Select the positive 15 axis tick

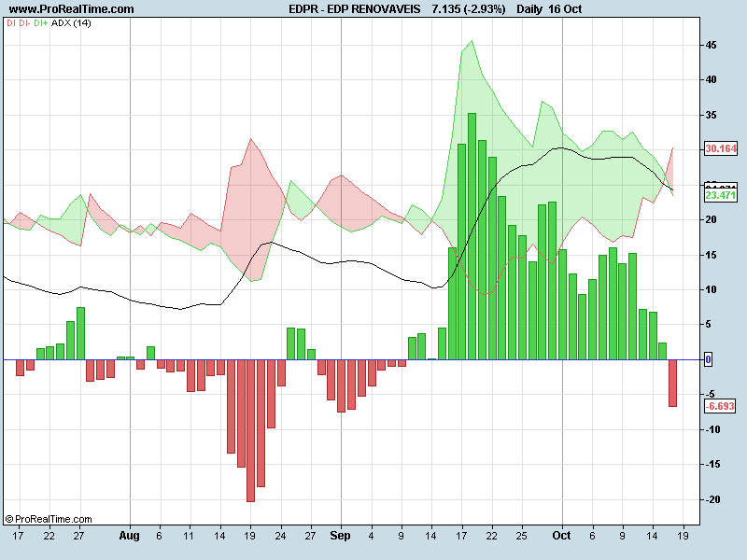tap(711, 255)
